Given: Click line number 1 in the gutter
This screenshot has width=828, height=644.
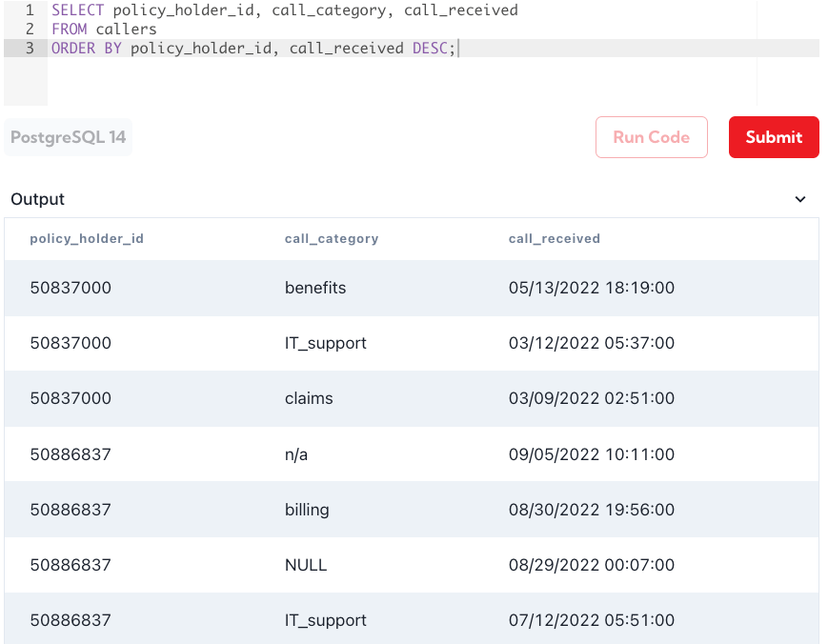Looking at the screenshot, I should coord(30,10).
